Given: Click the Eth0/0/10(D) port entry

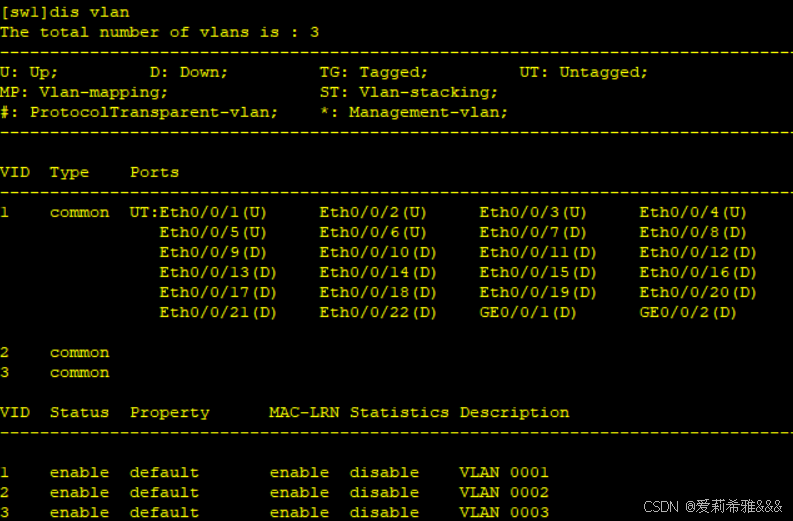Looking at the screenshot, I should pos(378,252).
